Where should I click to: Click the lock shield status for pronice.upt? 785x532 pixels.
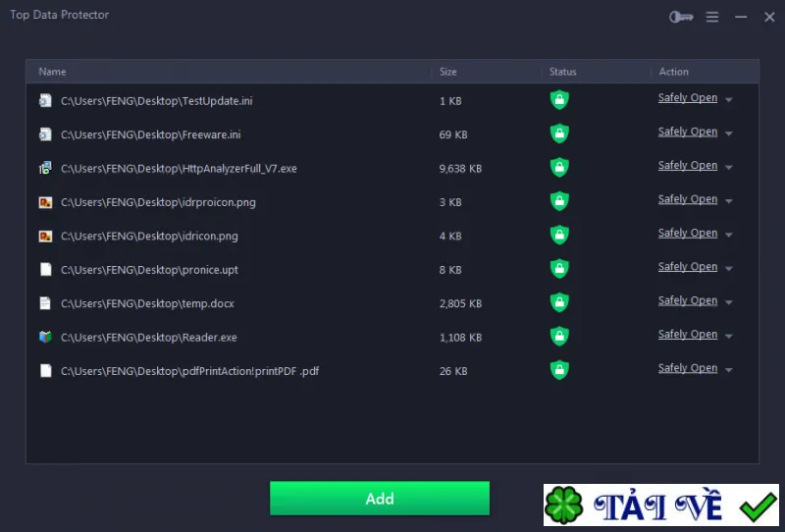coord(559,269)
